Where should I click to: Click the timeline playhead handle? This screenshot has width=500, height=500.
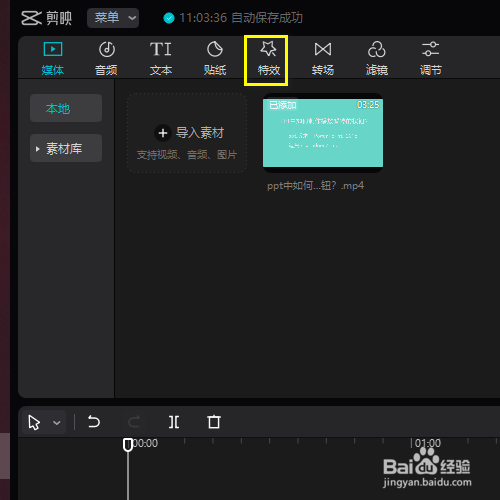pyautogui.click(x=128, y=445)
